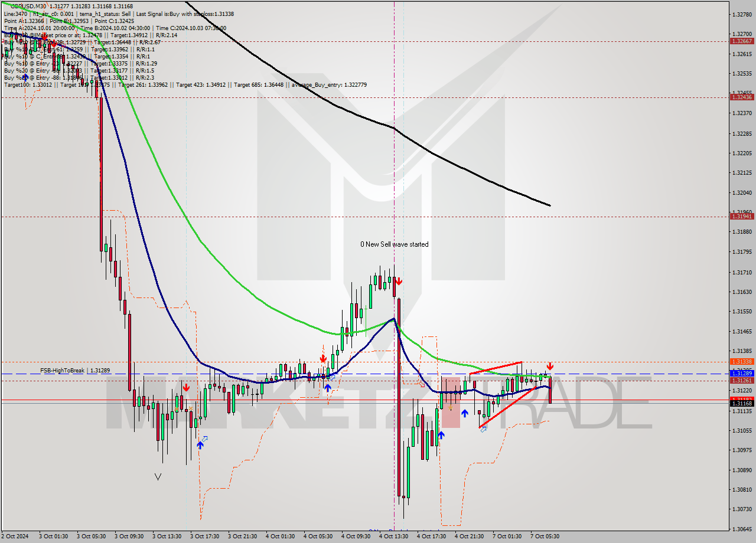Select the 1.30730 price axis label
This screenshot has height=543, width=756.
742,509
